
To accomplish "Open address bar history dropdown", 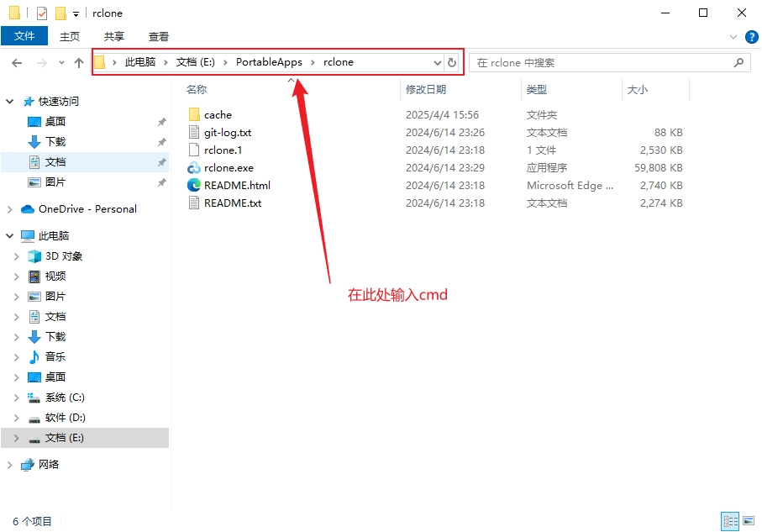I will click(x=438, y=62).
